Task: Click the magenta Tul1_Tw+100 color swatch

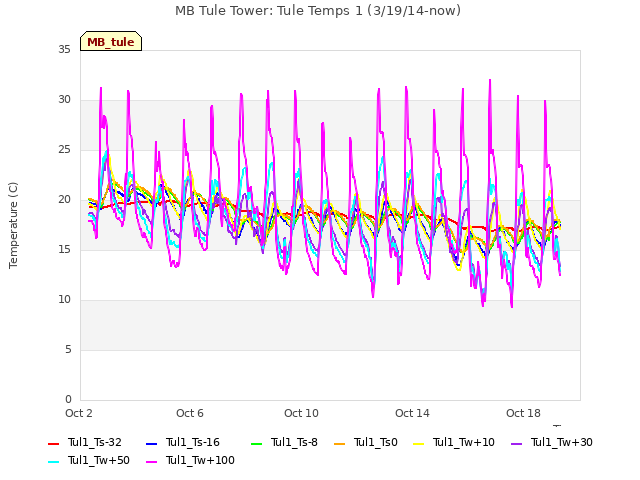Action: 151,462
